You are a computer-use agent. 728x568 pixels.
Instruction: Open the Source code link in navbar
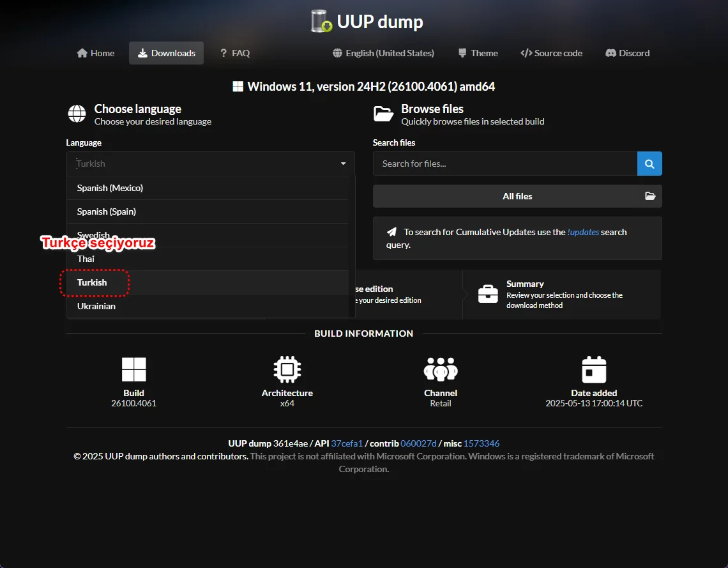552,53
